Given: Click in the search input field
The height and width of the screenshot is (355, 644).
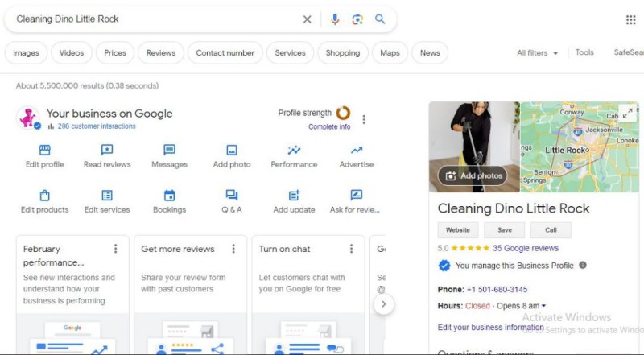Looking at the screenshot, I should [x=153, y=19].
